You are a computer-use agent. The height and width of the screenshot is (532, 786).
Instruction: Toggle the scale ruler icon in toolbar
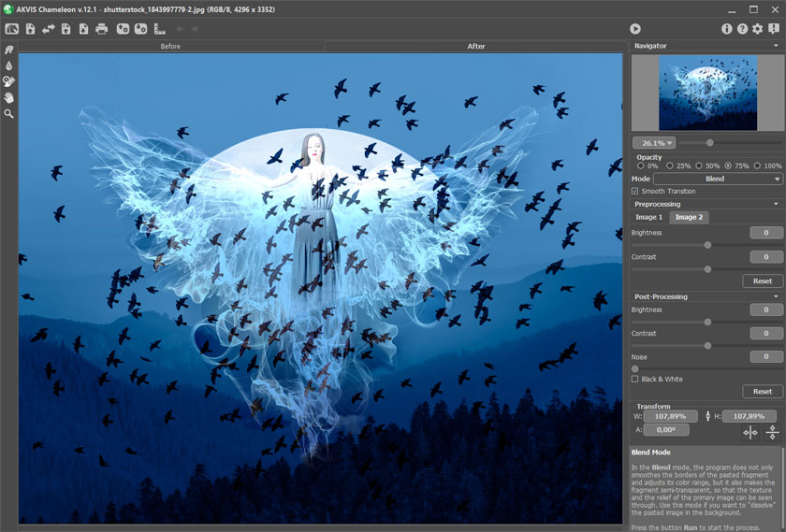click(x=159, y=29)
